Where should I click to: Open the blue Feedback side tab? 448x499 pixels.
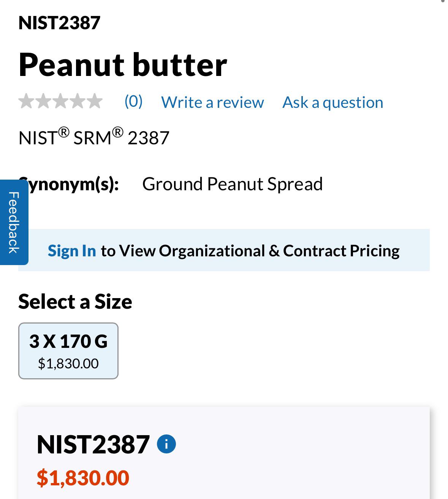tap(14, 222)
